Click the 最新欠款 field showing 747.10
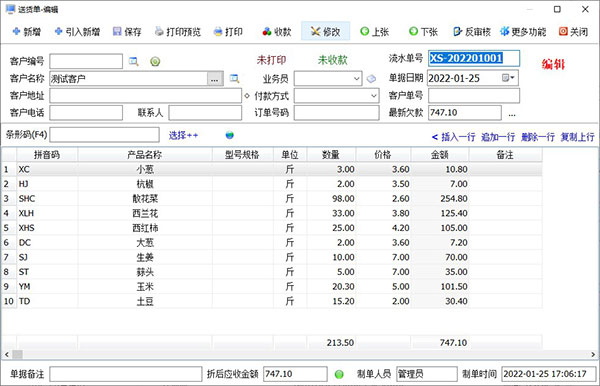The width and height of the screenshot is (600, 386). pos(465,113)
